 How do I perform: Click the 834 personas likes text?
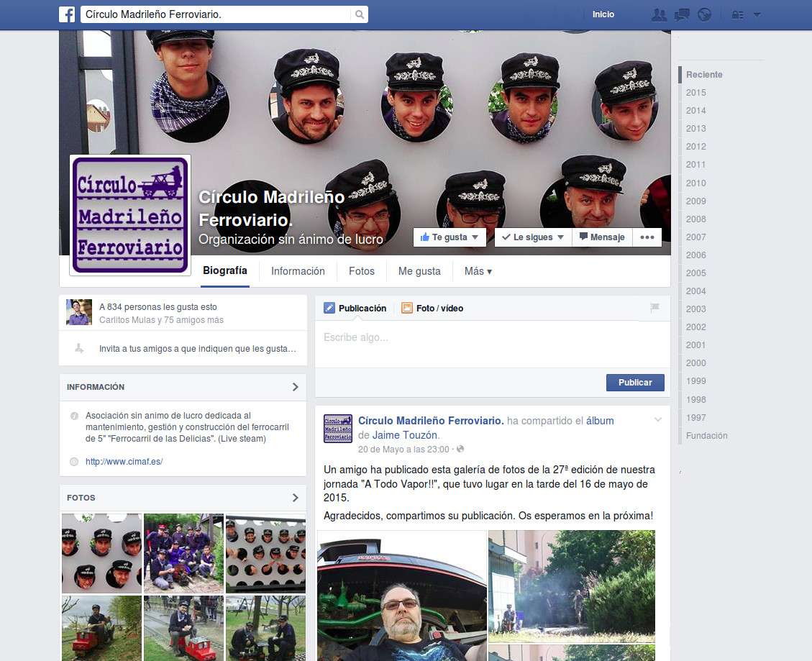158,306
